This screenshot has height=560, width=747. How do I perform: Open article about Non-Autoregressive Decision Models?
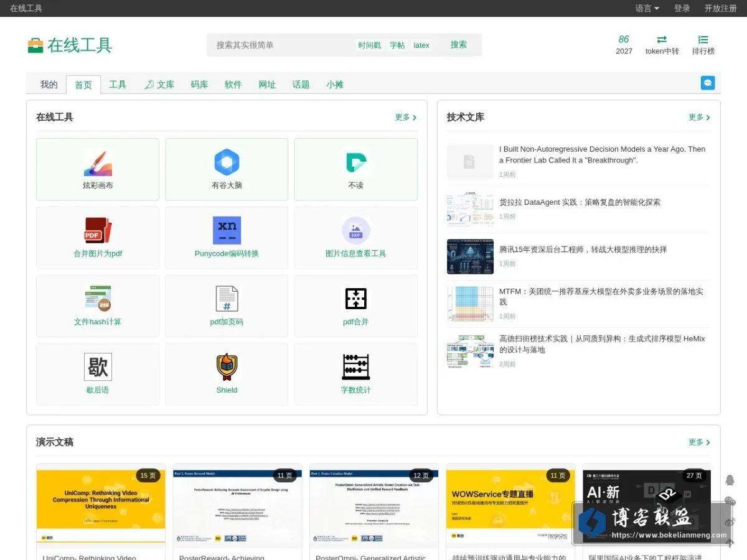click(602, 154)
